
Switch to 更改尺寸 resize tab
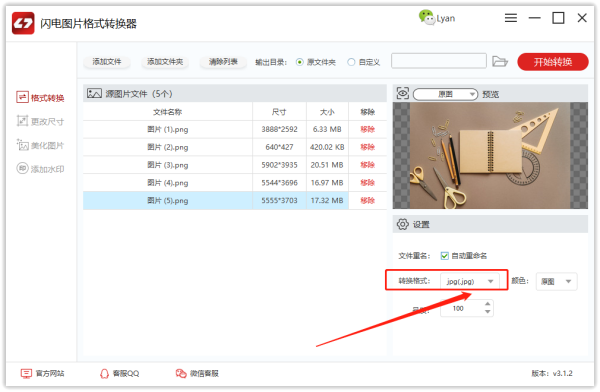coord(40,121)
